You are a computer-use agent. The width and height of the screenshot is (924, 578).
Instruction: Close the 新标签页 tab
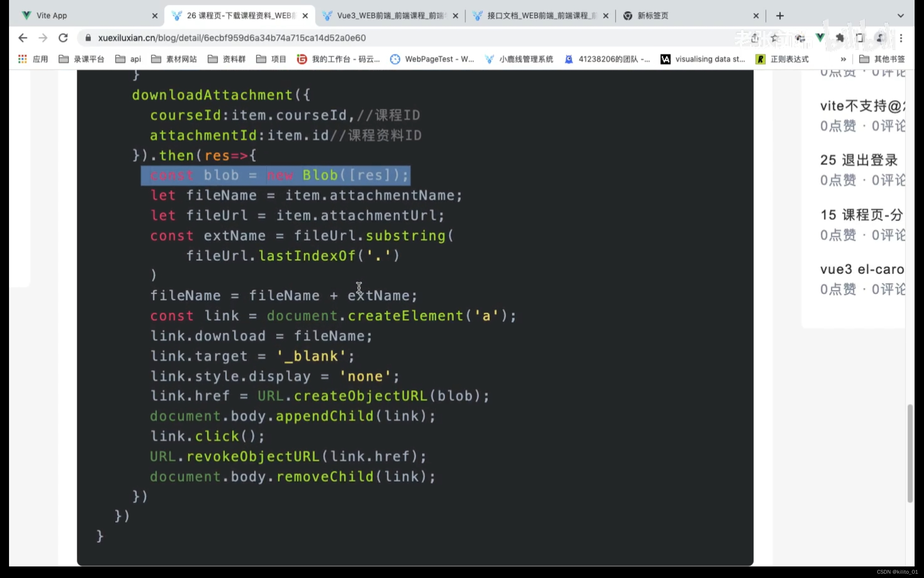(x=756, y=16)
